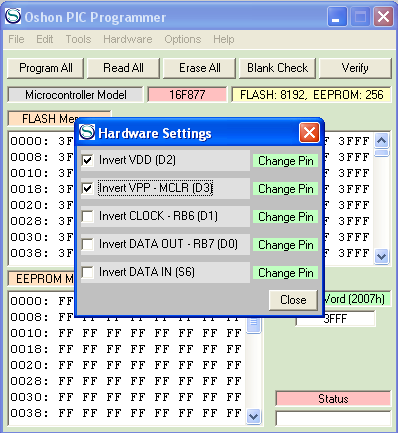This screenshot has height=433, width=398.
Task: Click FLASH address row 0000:
Action: tap(29, 141)
